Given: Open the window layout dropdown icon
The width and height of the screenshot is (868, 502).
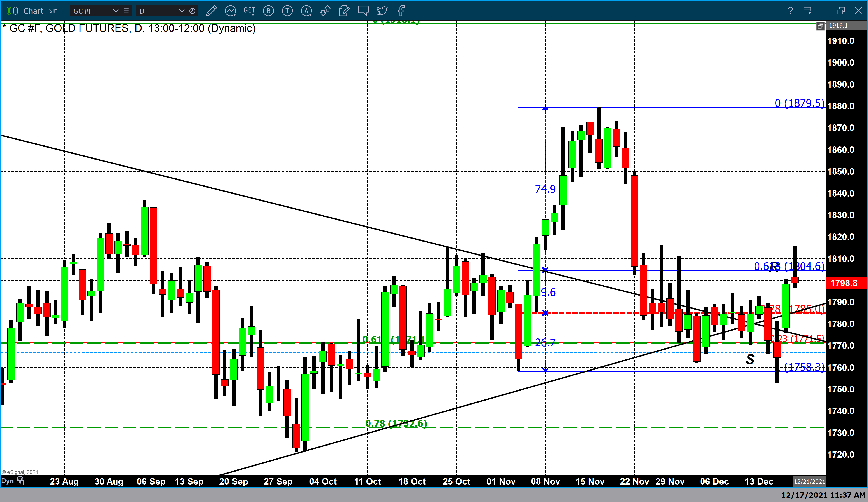Looking at the screenshot, I should click(807, 11).
